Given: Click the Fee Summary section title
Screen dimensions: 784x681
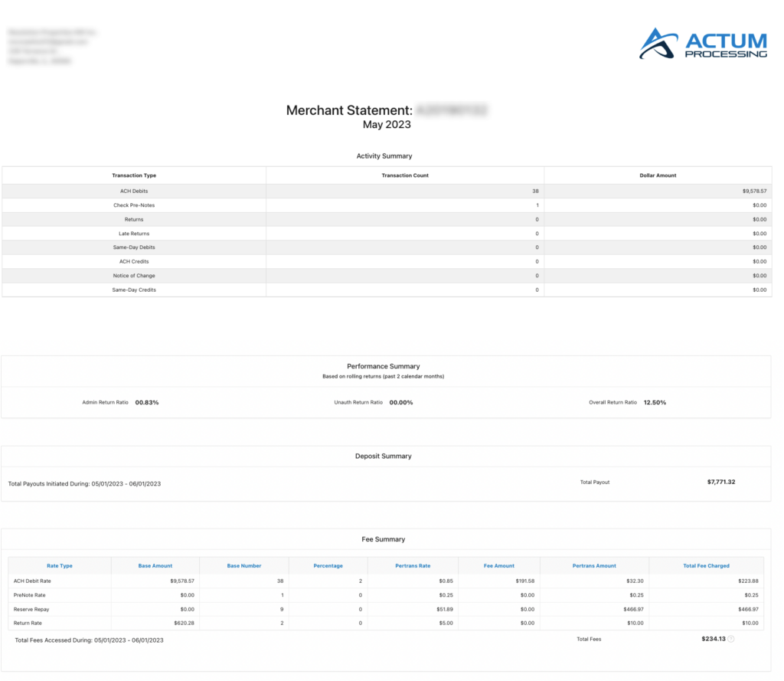Looking at the screenshot, I should click(385, 539).
